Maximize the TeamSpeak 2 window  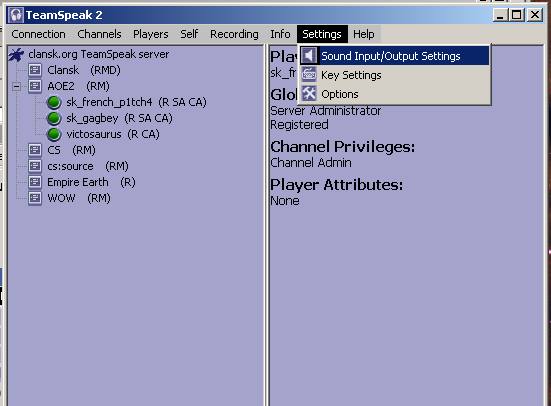pyautogui.click(x=517, y=15)
